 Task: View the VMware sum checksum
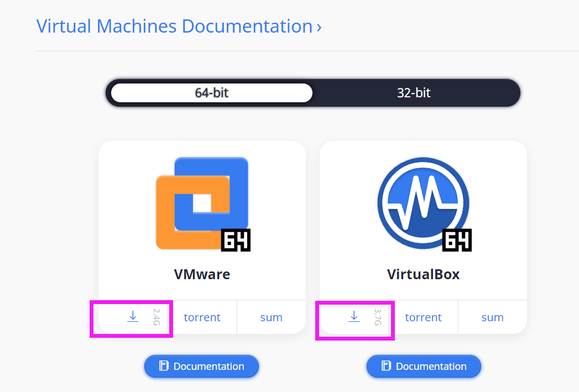pos(271,317)
